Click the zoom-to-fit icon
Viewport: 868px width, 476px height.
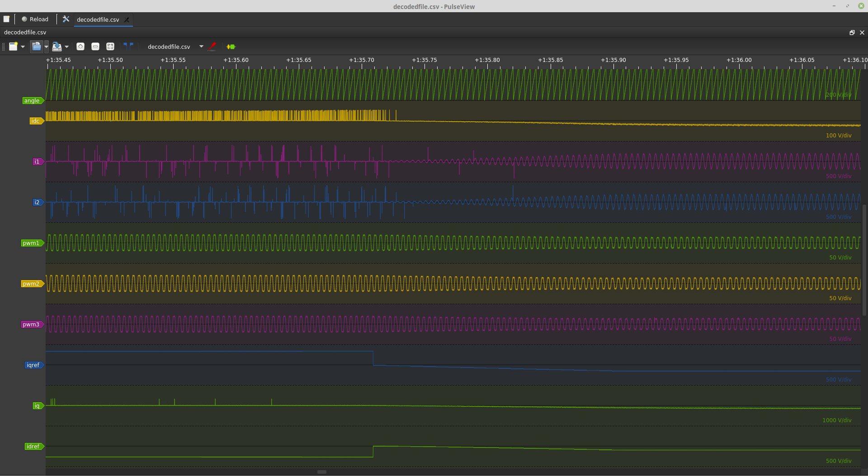(x=110, y=47)
